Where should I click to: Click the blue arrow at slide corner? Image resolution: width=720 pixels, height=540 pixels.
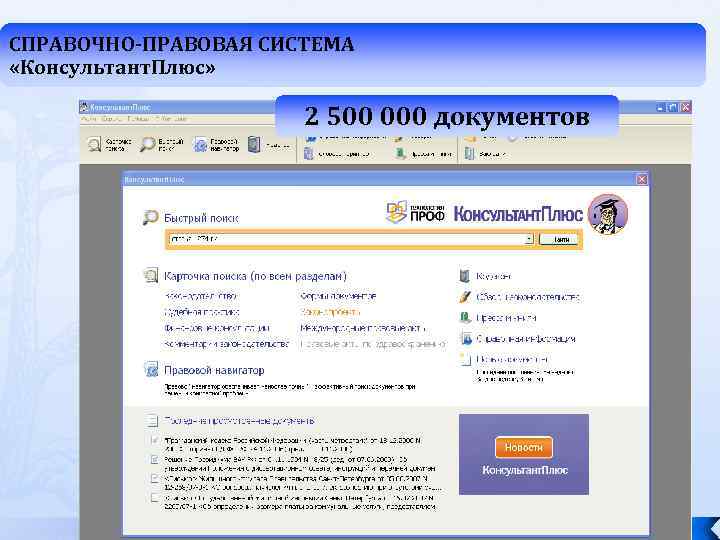tap(707, 528)
